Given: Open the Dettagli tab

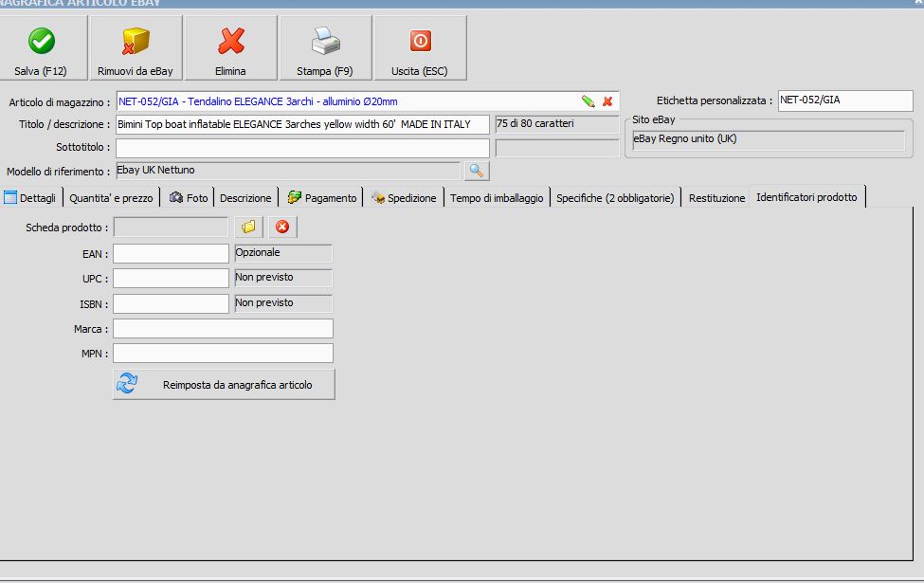Looking at the screenshot, I should [x=30, y=198].
